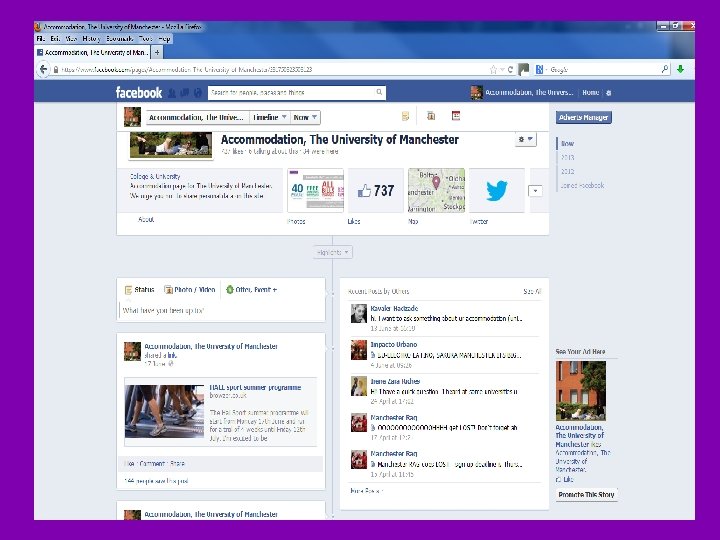
Task: Click the Google search engine icon
Action: point(539,69)
